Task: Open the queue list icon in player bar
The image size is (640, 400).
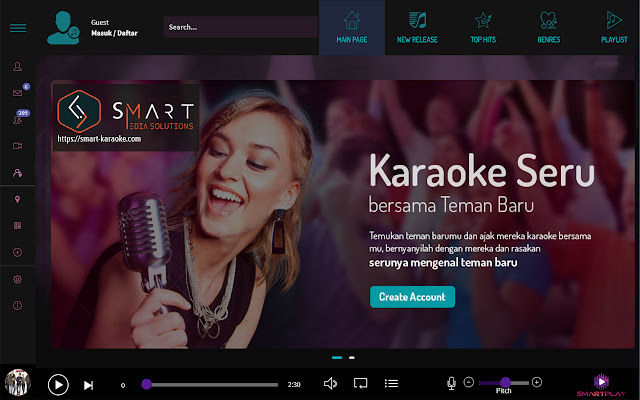Action: tap(392, 383)
